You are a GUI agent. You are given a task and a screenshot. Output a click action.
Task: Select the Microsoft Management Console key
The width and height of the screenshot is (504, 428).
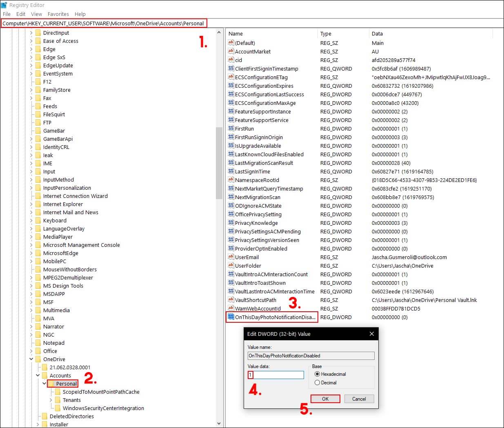(x=82, y=245)
